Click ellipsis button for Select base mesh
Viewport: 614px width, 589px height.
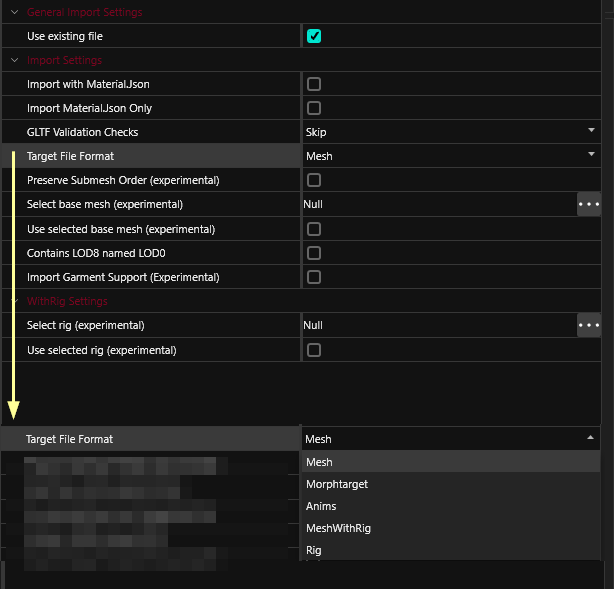pyautogui.click(x=589, y=204)
